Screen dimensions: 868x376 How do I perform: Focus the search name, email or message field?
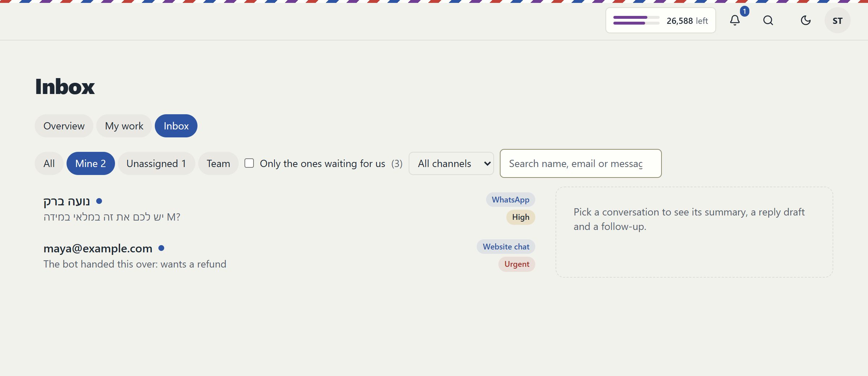click(x=580, y=163)
